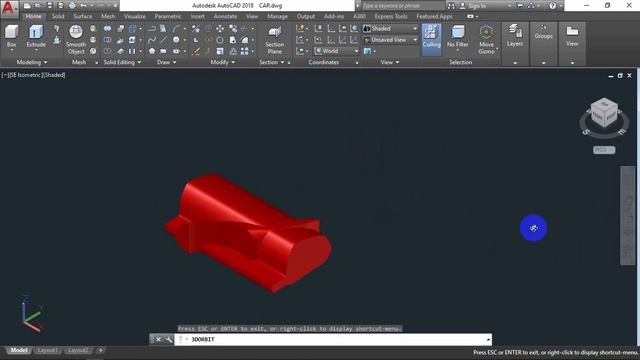The image size is (640, 360).
Task: Expand the command line history arrow
Action: (x=488, y=340)
